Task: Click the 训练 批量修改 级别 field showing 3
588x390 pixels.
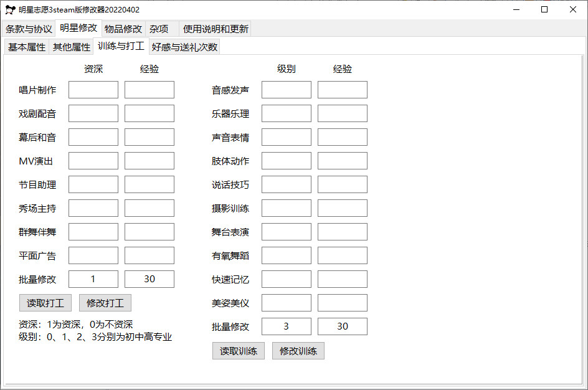Action: coord(287,326)
